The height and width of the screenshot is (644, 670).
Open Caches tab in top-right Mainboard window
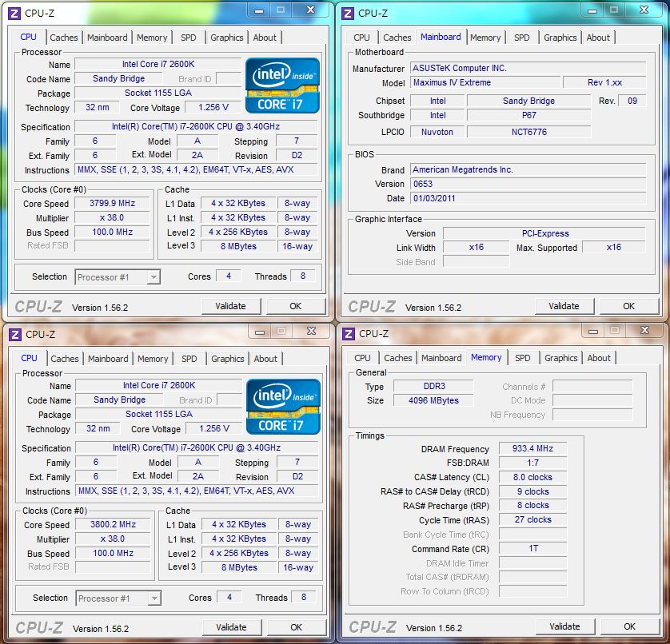click(x=397, y=38)
